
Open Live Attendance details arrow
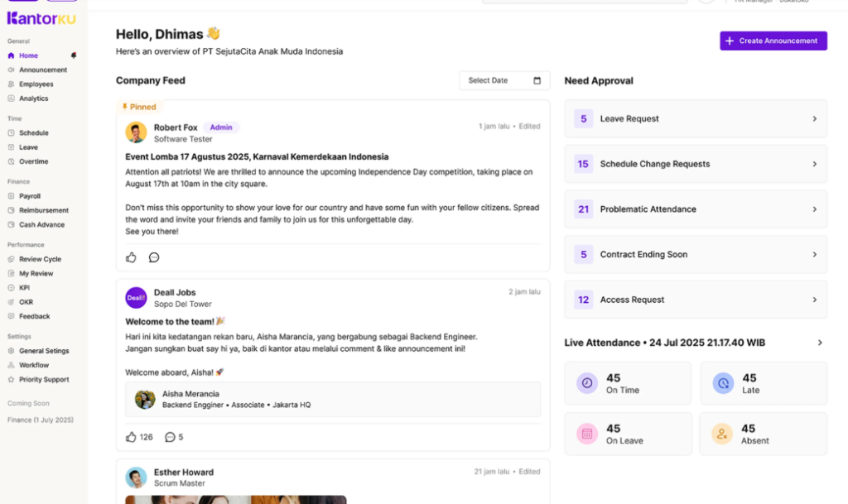click(820, 343)
